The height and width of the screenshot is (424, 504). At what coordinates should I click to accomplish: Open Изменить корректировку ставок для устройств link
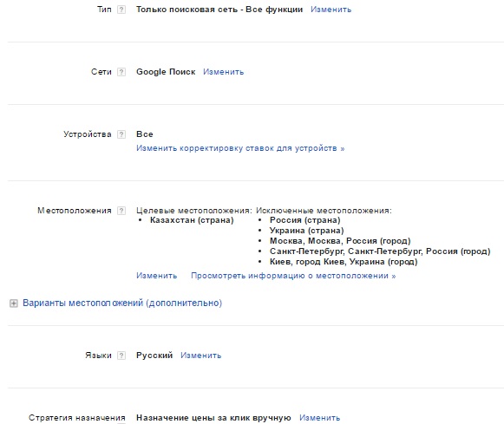tap(240, 148)
